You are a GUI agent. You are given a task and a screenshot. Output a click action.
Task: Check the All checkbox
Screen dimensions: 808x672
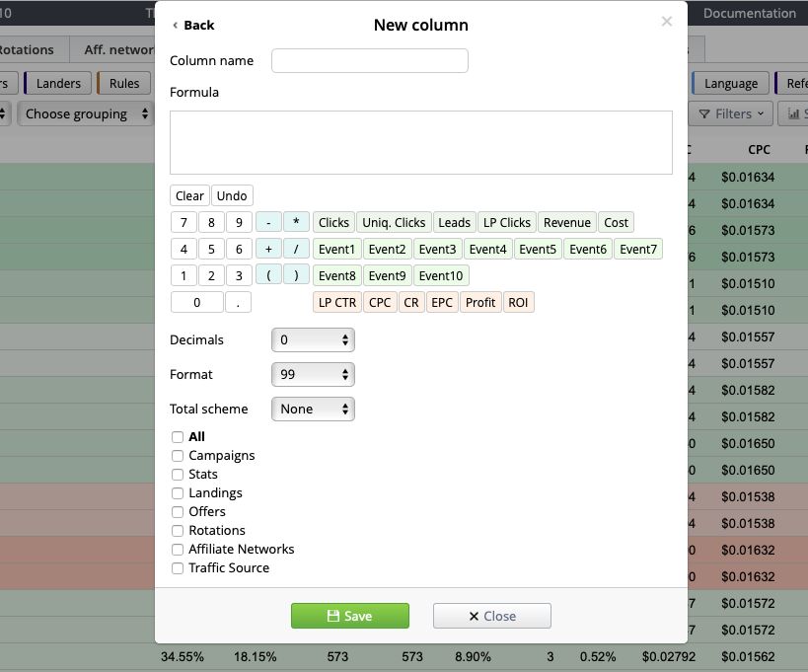(178, 437)
